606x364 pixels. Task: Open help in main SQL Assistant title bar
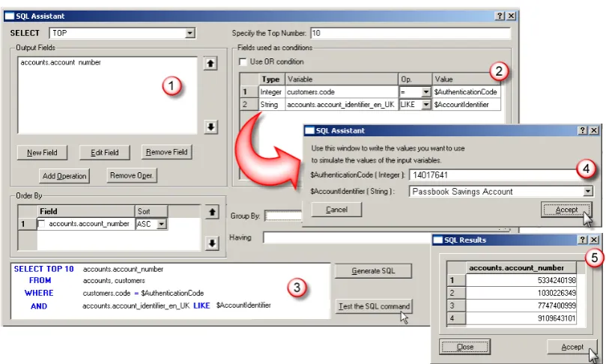tap(500, 16)
